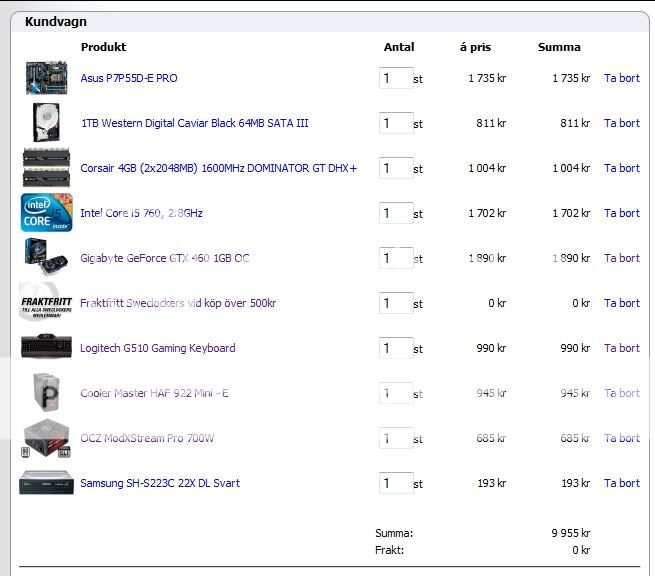Click quantity field for Corsair 4GB memory

395,168
